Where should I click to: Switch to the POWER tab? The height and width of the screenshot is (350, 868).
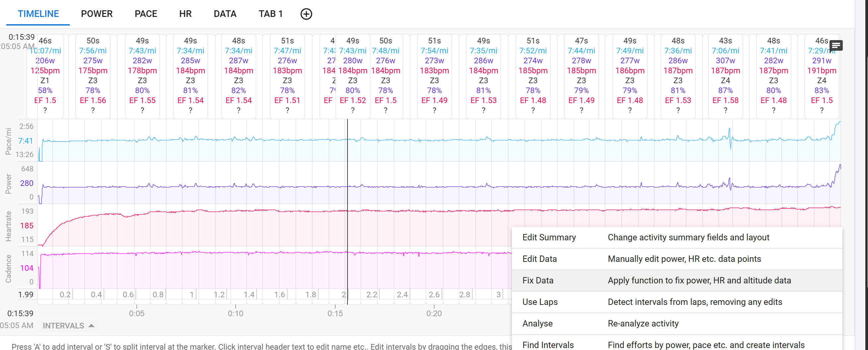click(97, 14)
